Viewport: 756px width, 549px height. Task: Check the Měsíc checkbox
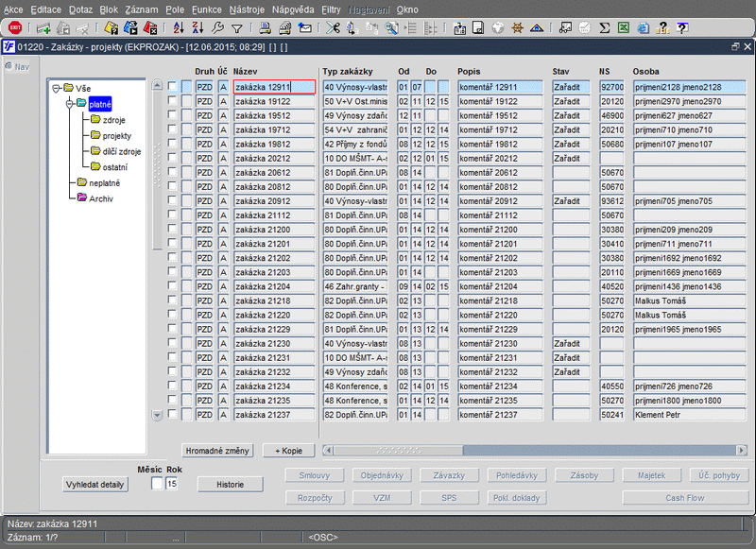coord(157,484)
